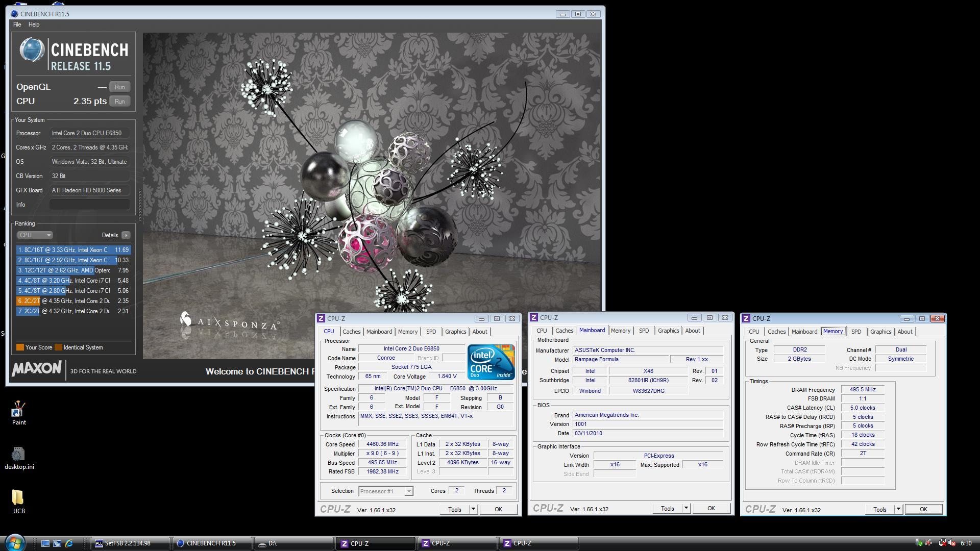
Task: Click Core Voltage value 1.840 V
Action: click(x=447, y=377)
